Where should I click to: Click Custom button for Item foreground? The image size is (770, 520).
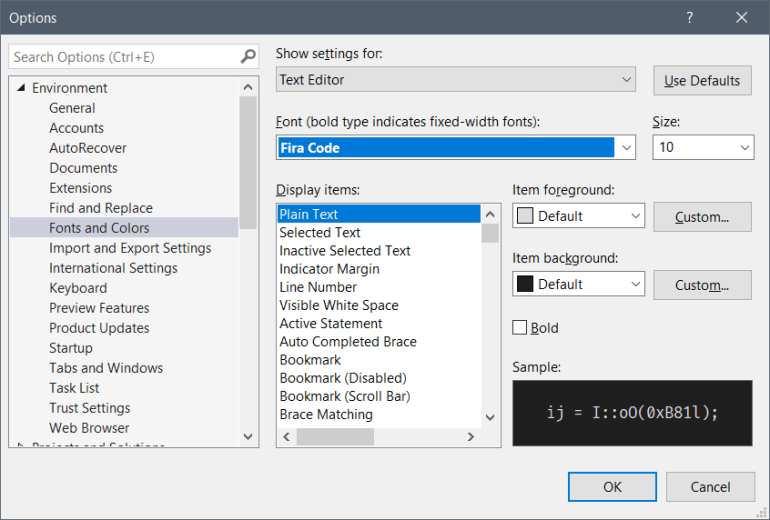click(702, 216)
